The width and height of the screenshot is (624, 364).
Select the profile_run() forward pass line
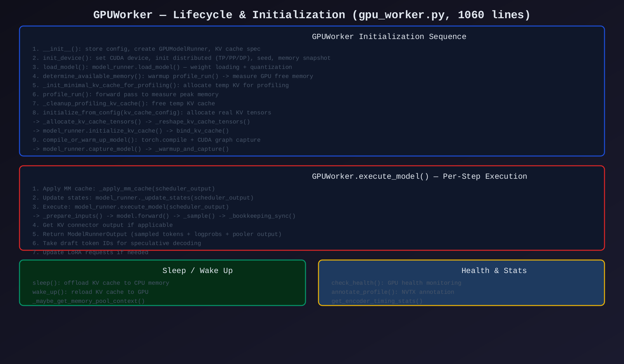(x=125, y=95)
